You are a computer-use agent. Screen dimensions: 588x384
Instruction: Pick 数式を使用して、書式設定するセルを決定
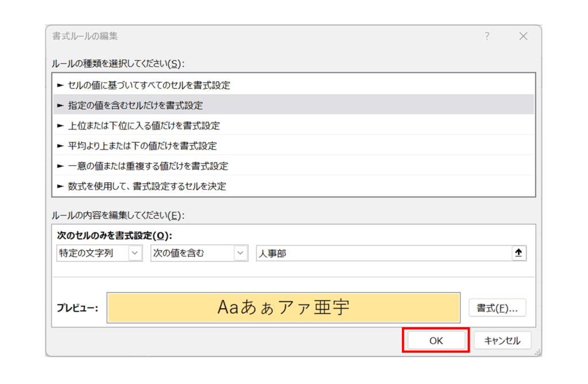146,186
